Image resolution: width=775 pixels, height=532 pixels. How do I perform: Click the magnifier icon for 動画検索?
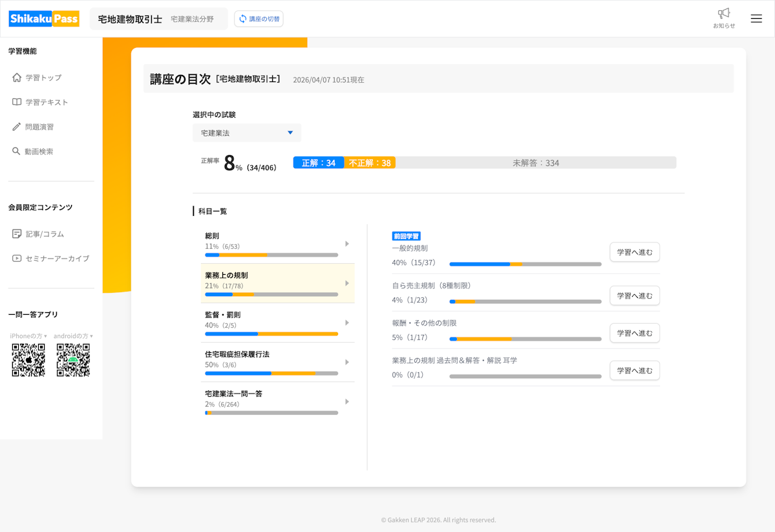tap(17, 151)
